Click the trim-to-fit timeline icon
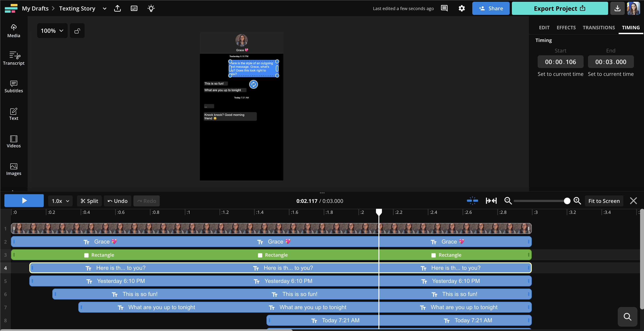The width and height of the screenshot is (644, 331). [491, 201]
